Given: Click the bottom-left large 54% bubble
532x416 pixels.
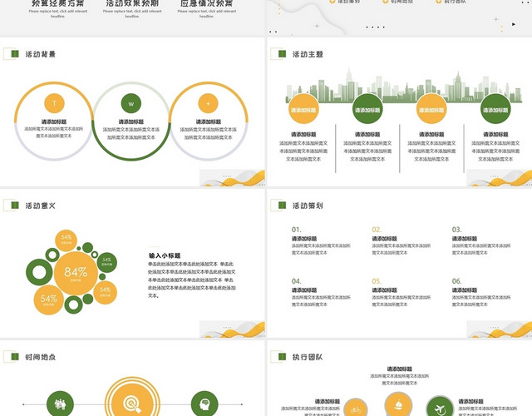Looking at the screenshot, I should pyautogui.click(x=48, y=300).
